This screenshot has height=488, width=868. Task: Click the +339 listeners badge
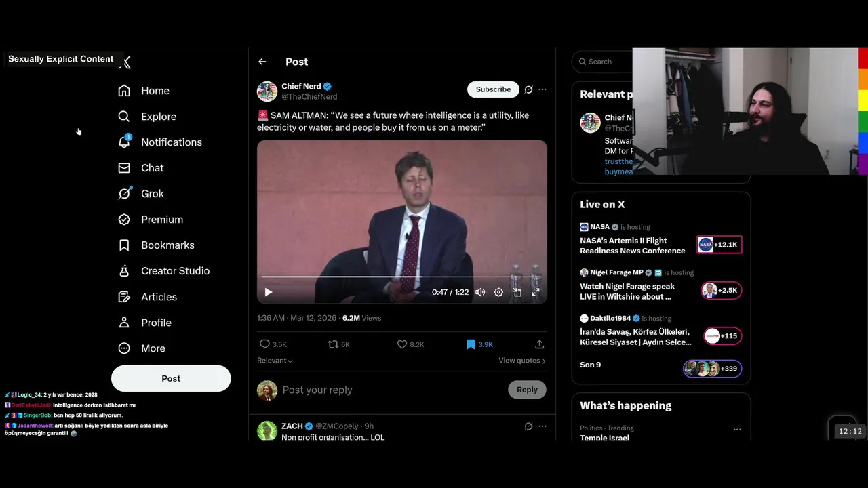[713, 369]
